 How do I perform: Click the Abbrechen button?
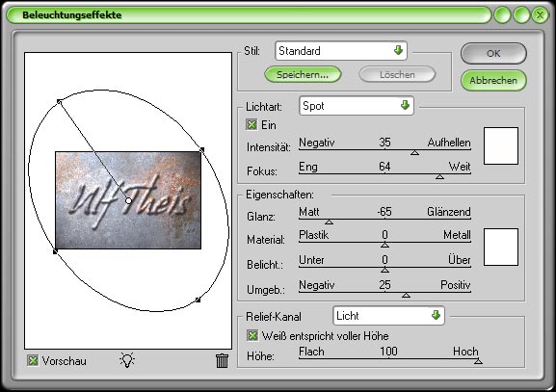[493, 81]
